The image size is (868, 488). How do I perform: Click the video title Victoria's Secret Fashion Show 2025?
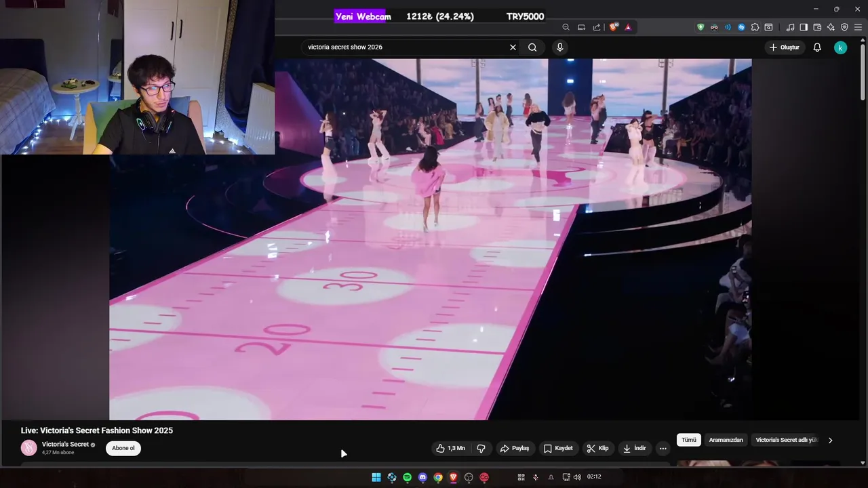97,430
